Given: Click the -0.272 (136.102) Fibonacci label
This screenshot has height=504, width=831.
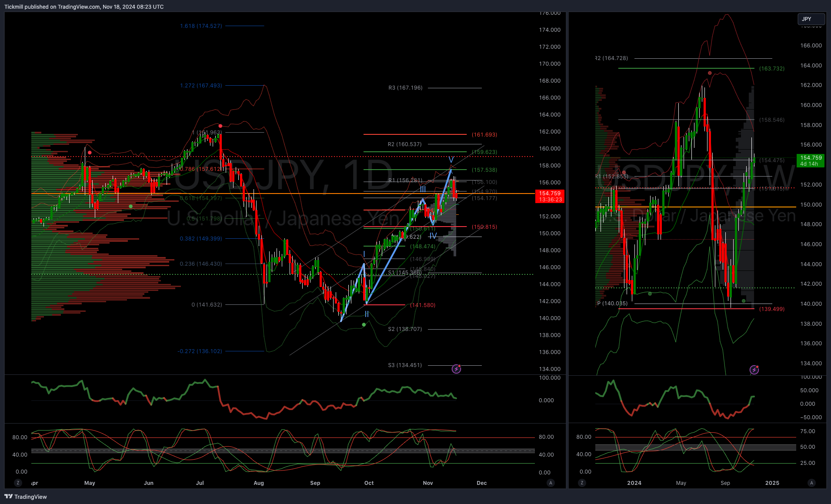Looking at the screenshot, I should tap(200, 351).
